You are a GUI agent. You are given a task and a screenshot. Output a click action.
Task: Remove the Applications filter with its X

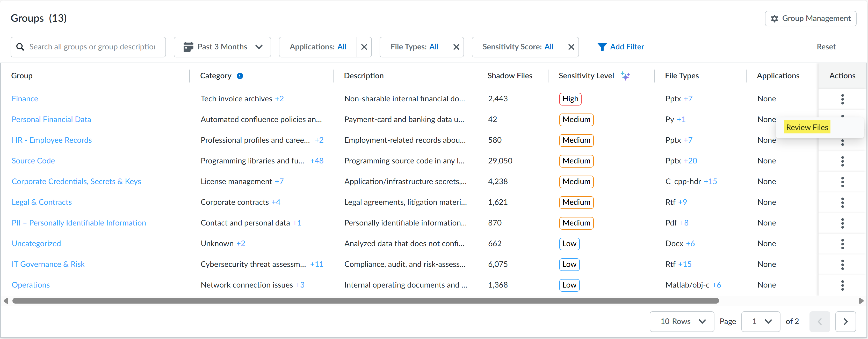click(x=364, y=47)
